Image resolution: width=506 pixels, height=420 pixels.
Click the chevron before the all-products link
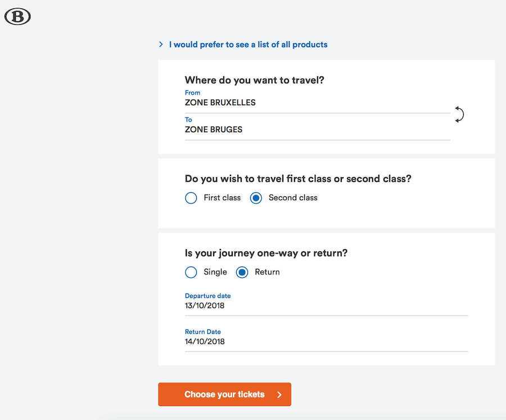[x=161, y=44]
